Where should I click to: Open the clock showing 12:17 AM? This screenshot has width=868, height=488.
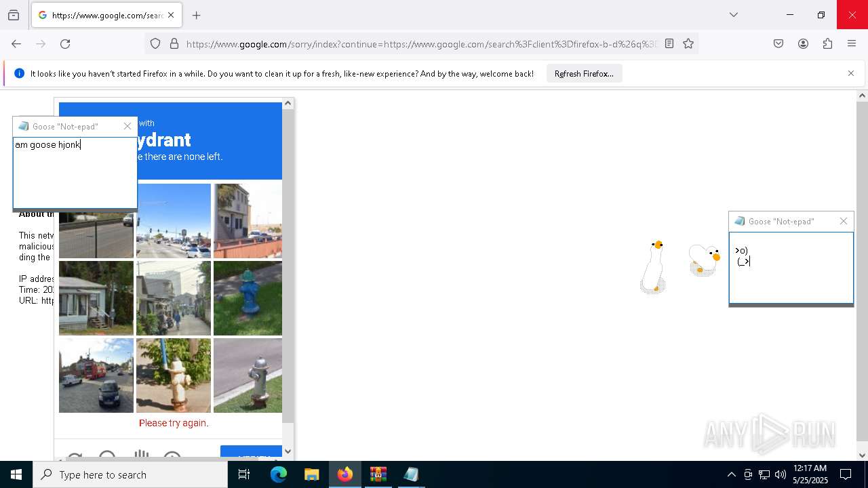pos(810,474)
